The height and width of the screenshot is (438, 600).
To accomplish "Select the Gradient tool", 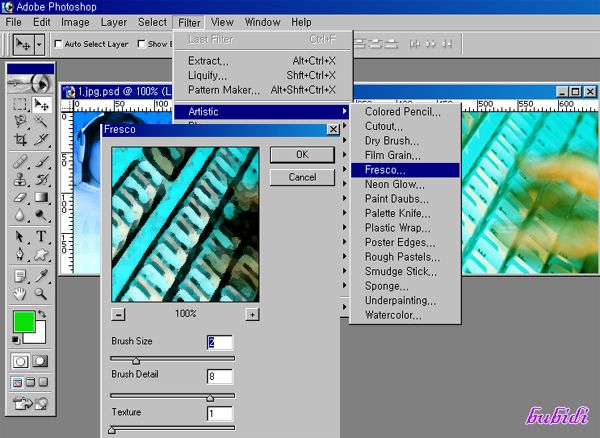I will [x=41, y=197].
